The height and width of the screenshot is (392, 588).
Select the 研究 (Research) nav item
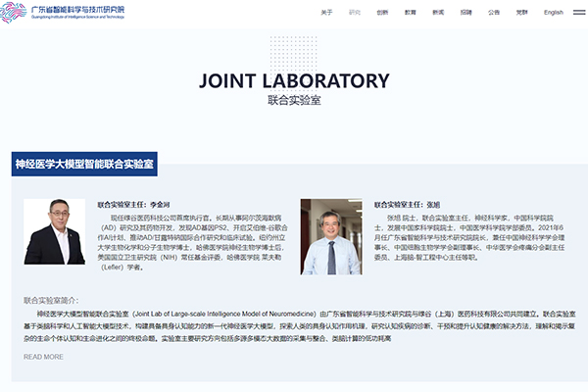coord(355,13)
